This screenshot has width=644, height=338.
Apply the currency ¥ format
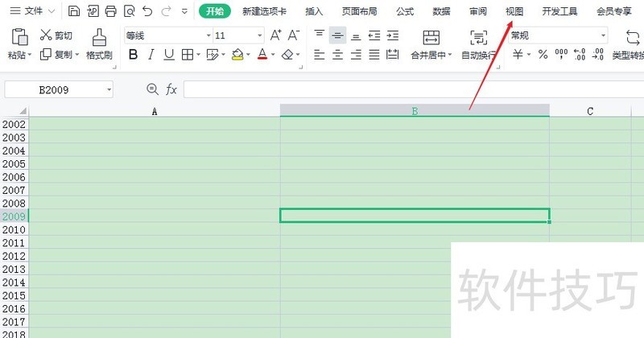tap(518, 54)
